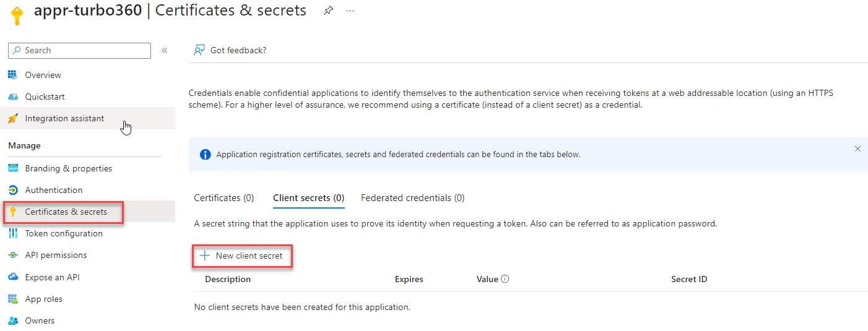
Task: Open Expose an API page
Action: click(52, 277)
